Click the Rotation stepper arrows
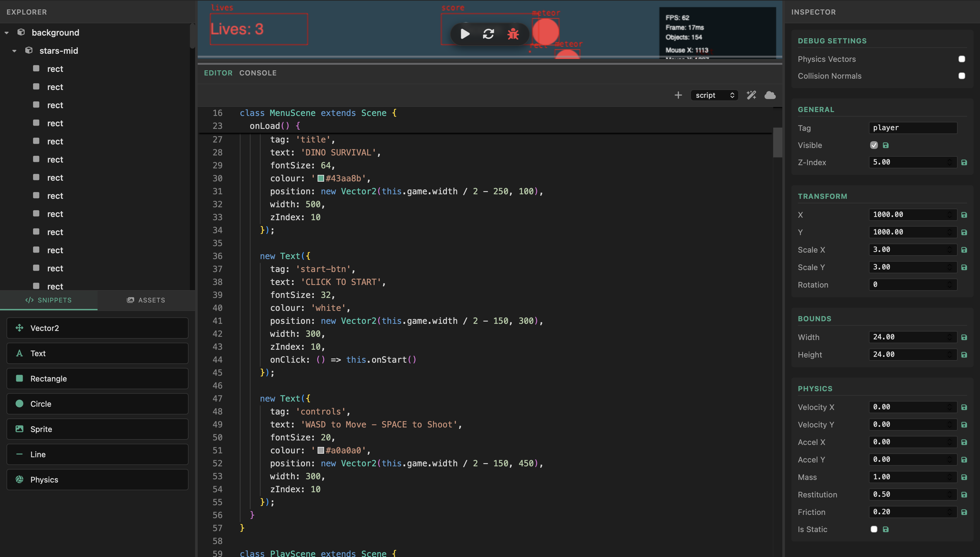The width and height of the screenshot is (980, 557). [x=950, y=285]
